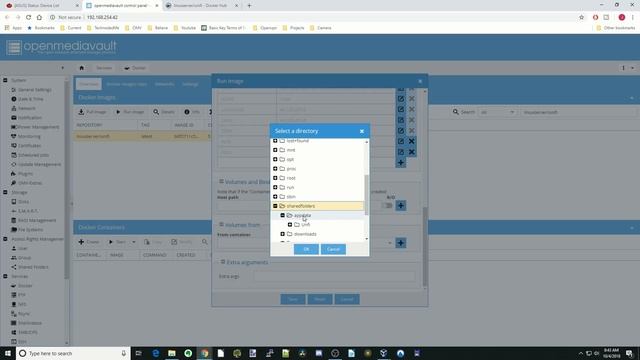This screenshot has width=640, height=360.
Task: Switch to the Networks tab
Action: click(x=164, y=84)
